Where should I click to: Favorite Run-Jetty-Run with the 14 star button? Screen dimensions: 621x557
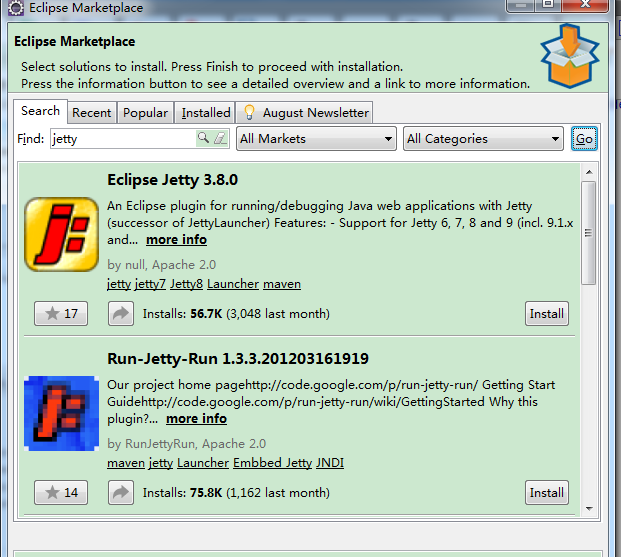coord(61,492)
